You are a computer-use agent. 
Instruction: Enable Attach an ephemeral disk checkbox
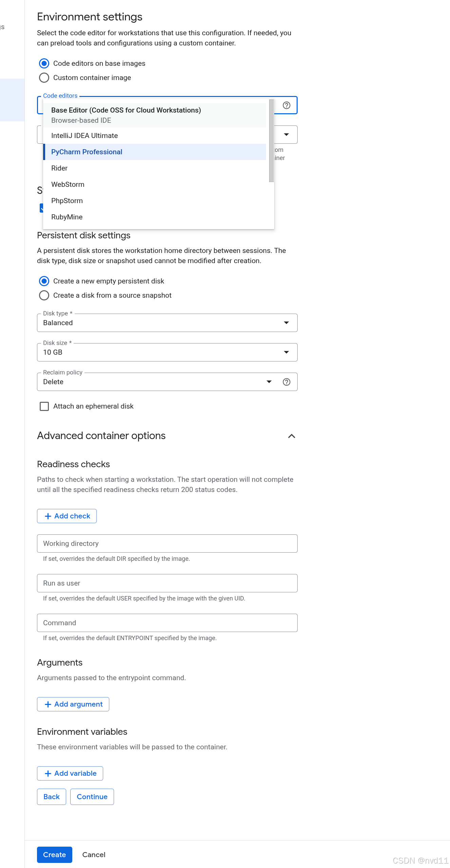point(44,406)
